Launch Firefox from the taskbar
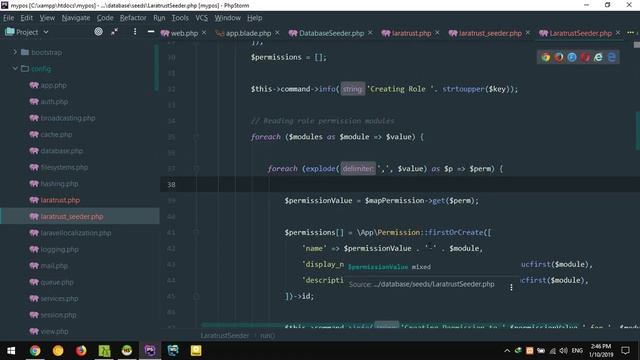The height and width of the screenshot is (360, 640). 81,351
